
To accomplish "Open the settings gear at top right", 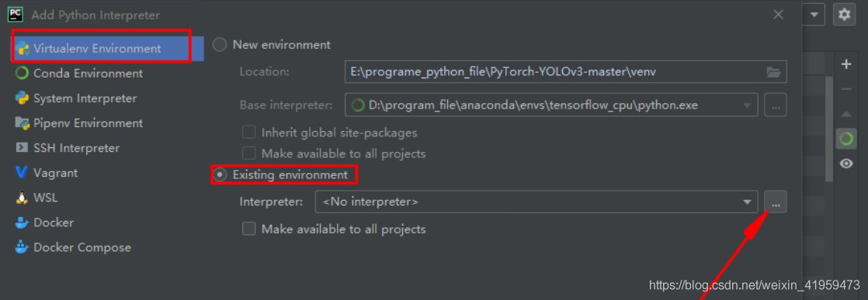I will coord(844,15).
